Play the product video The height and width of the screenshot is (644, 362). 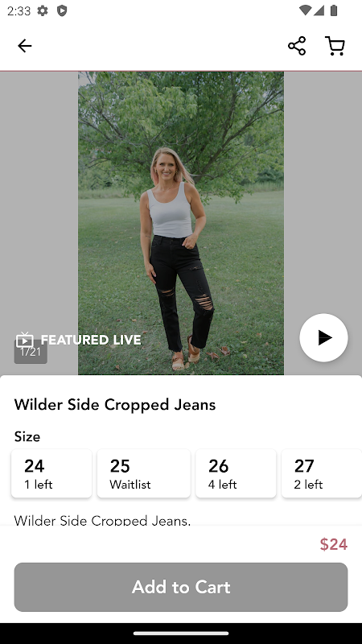click(324, 337)
